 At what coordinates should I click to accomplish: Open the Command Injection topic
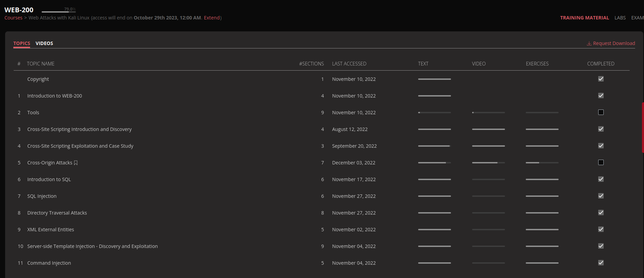(x=49, y=263)
